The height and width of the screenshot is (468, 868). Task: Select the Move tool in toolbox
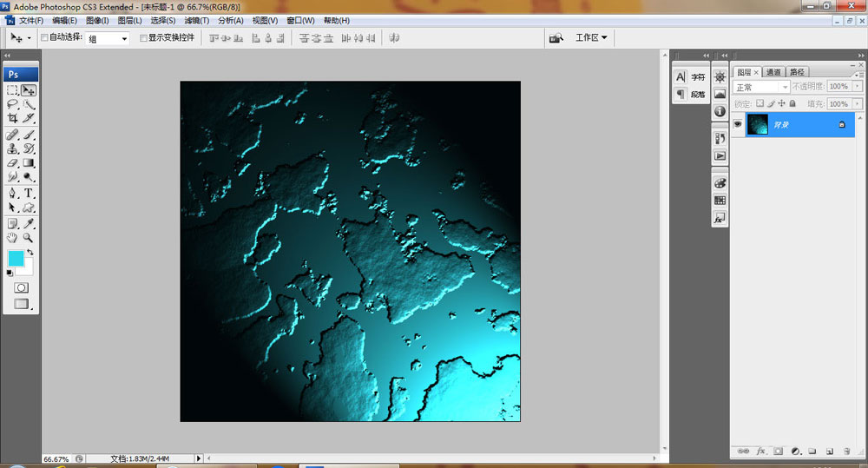click(x=29, y=90)
